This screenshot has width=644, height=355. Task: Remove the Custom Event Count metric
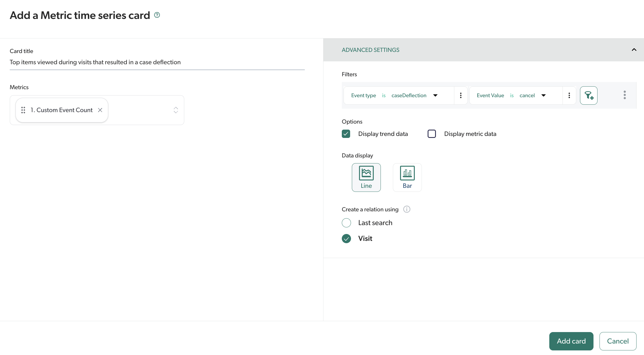click(100, 110)
